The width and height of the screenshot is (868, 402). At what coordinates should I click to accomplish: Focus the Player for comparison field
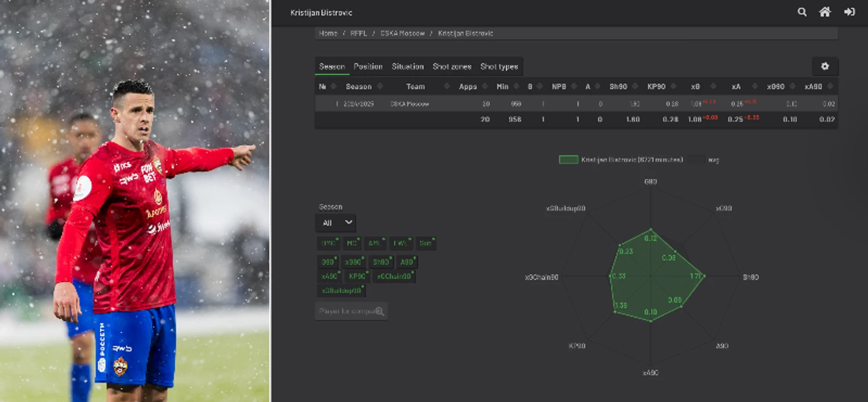pos(351,311)
